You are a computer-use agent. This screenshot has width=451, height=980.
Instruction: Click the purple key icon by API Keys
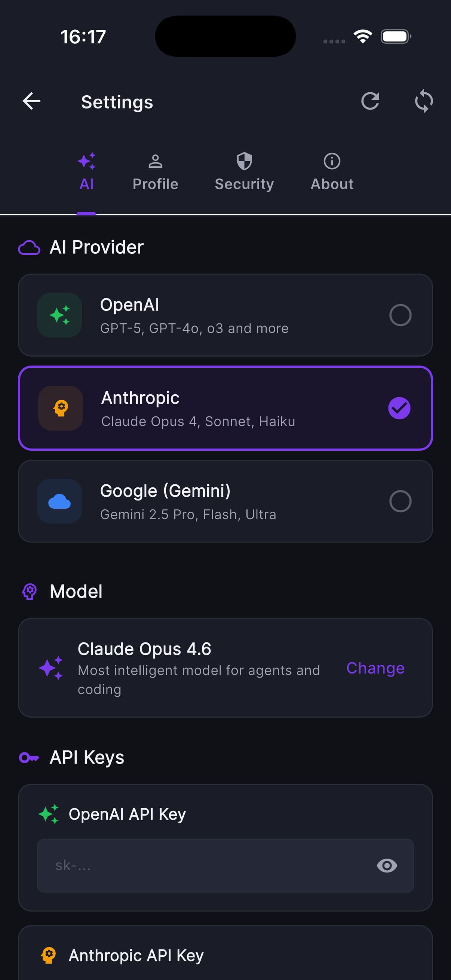pyautogui.click(x=29, y=758)
